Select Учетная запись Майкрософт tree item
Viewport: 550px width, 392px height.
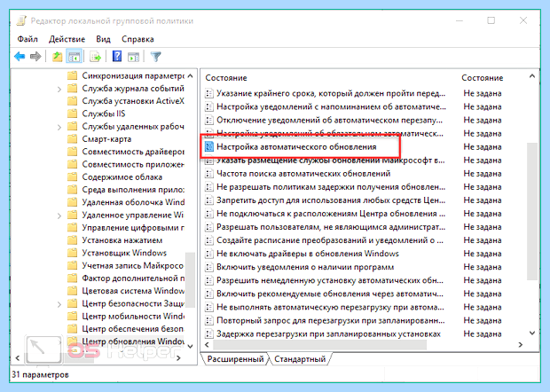pyautogui.click(x=132, y=265)
